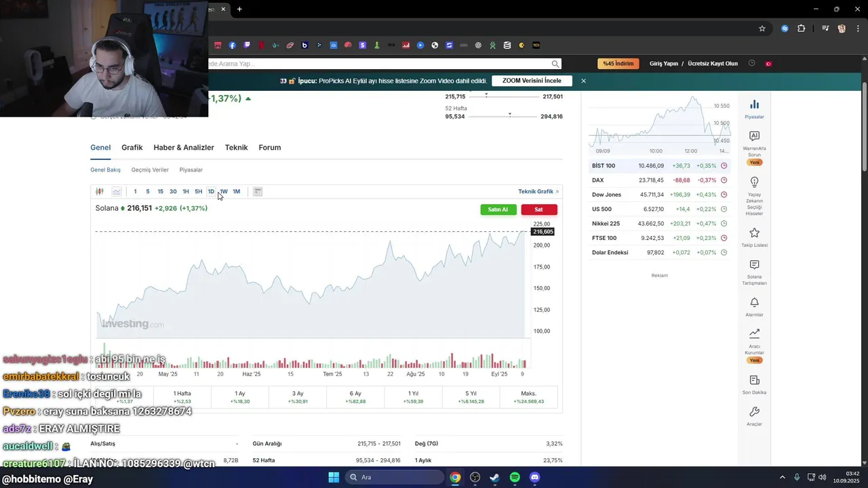Click the clock icon in Nikkei 225 row
This screenshot has height=488, width=868.
click(x=724, y=224)
